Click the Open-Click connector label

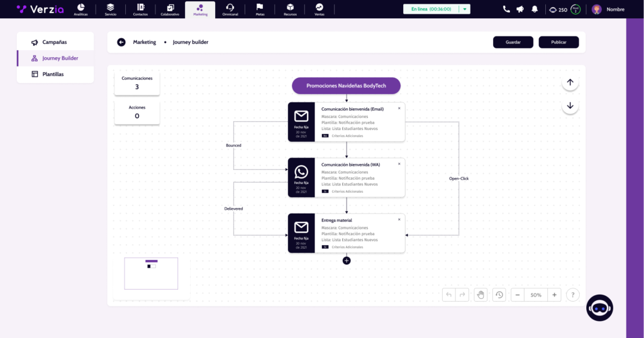[x=458, y=178]
